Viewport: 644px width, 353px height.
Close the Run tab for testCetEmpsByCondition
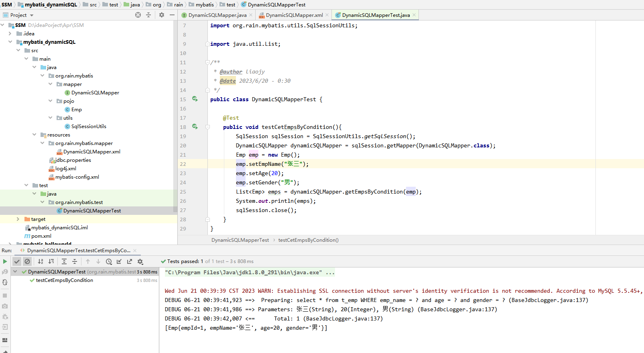click(x=135, y=251)
